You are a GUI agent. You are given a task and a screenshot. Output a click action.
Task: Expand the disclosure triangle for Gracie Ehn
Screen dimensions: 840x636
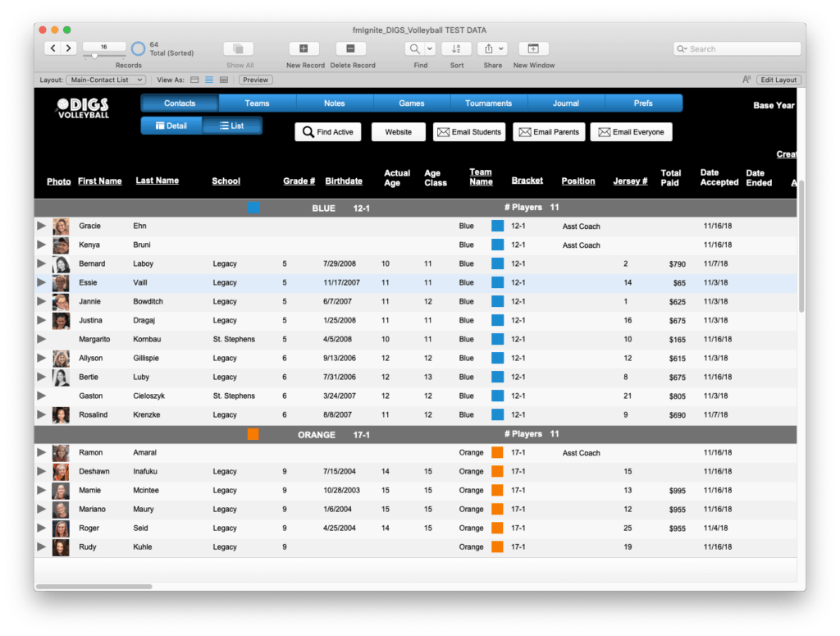[42, 226]
